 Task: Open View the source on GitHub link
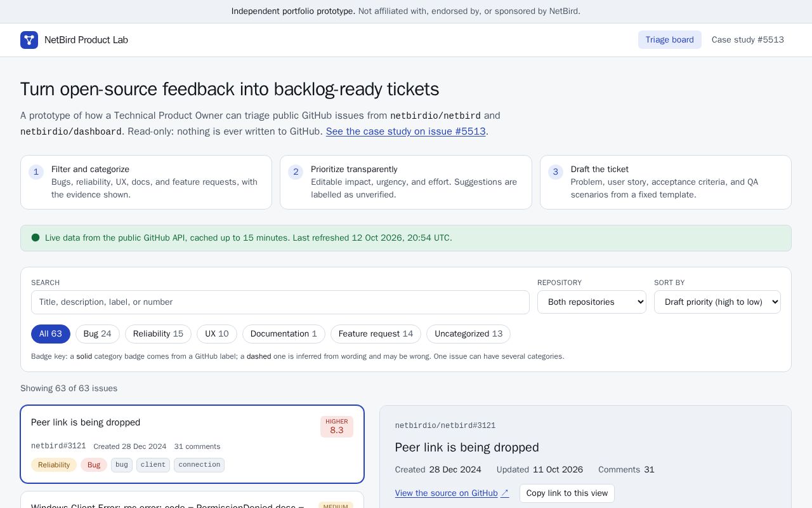tap(452, 493)
